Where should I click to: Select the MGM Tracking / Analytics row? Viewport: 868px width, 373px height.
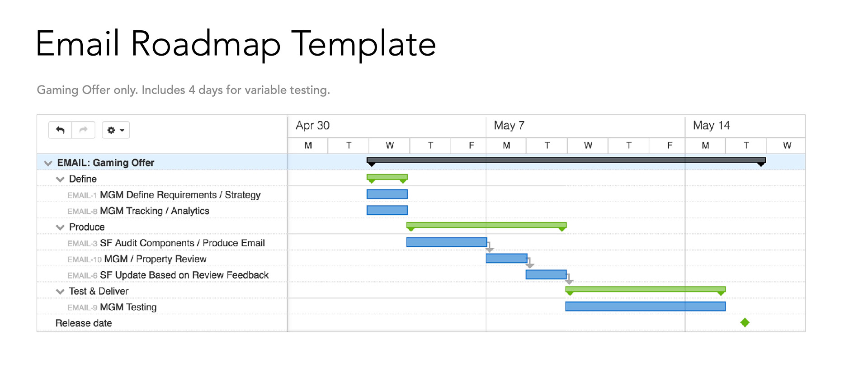pos(154,211)
